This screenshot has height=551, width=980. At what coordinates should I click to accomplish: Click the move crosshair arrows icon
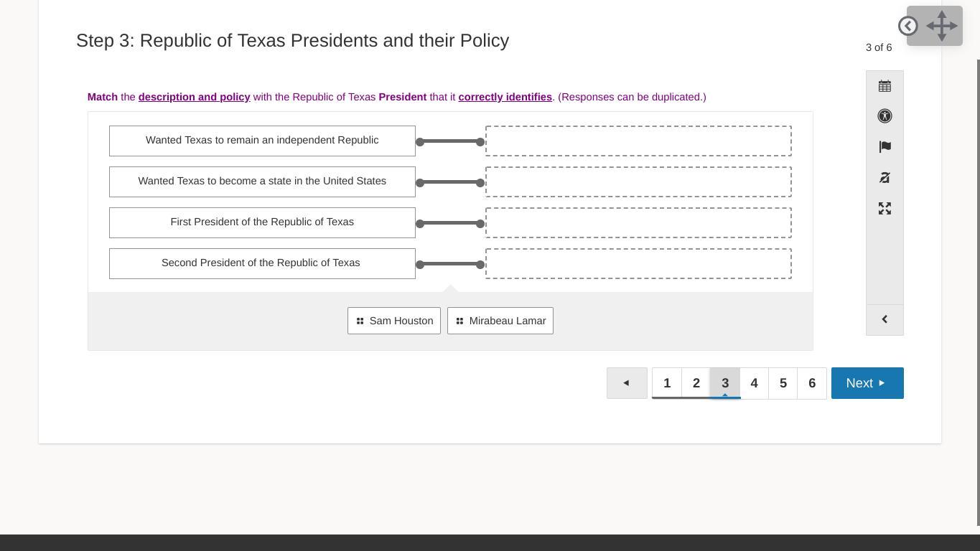[942, 26]
